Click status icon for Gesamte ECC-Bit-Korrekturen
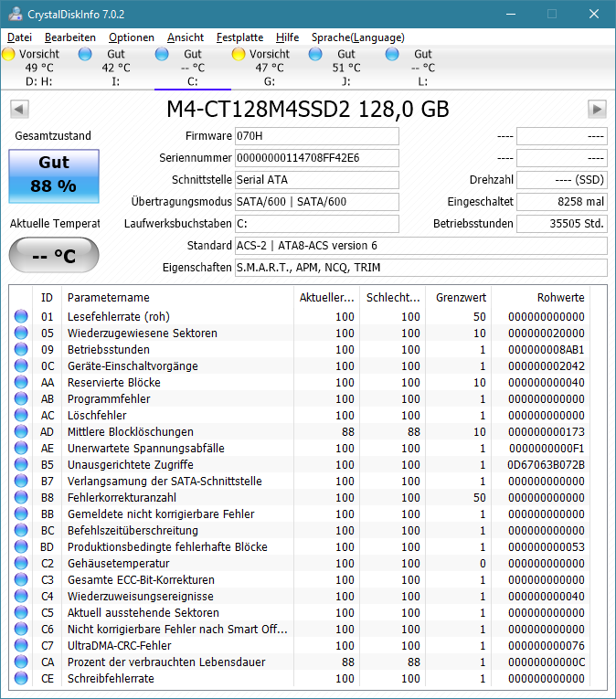 21,580
